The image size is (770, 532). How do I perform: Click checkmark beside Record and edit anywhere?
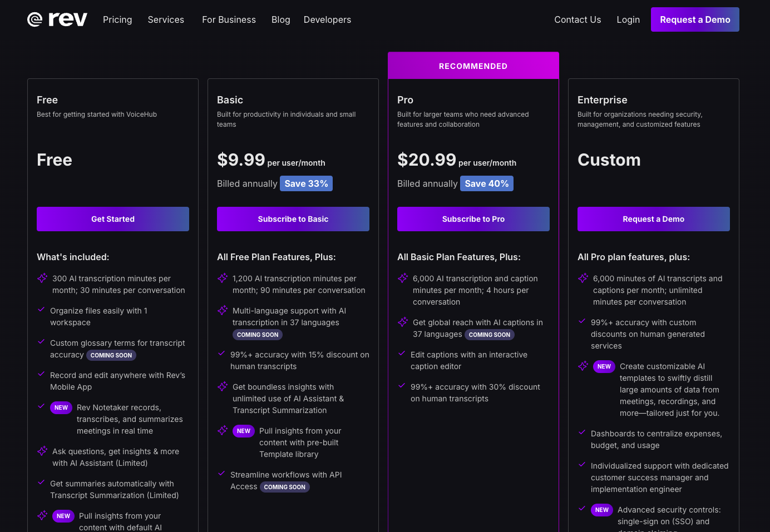click(x=41, y=374)
